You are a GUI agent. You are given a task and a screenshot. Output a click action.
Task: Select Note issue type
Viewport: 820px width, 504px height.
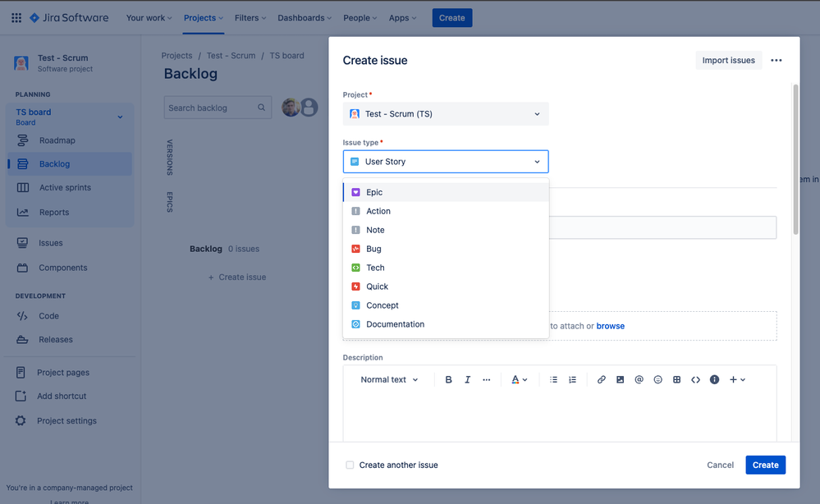click(446, 230)
